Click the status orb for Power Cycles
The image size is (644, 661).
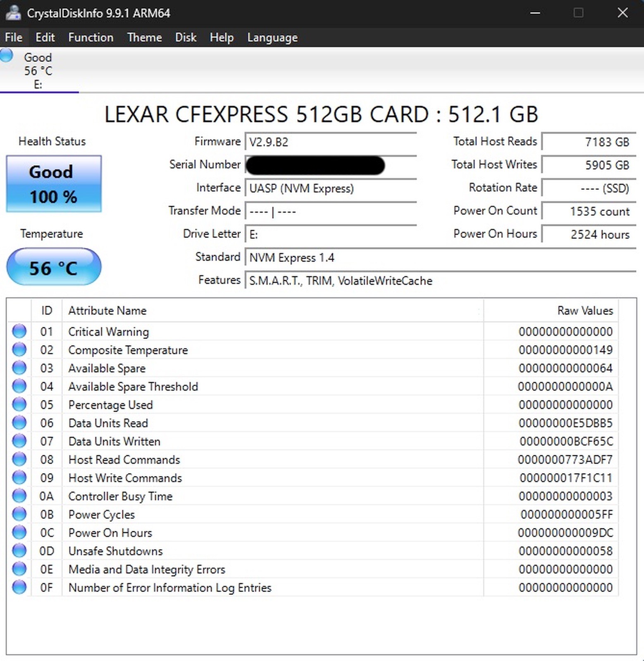tap(19, 514)
